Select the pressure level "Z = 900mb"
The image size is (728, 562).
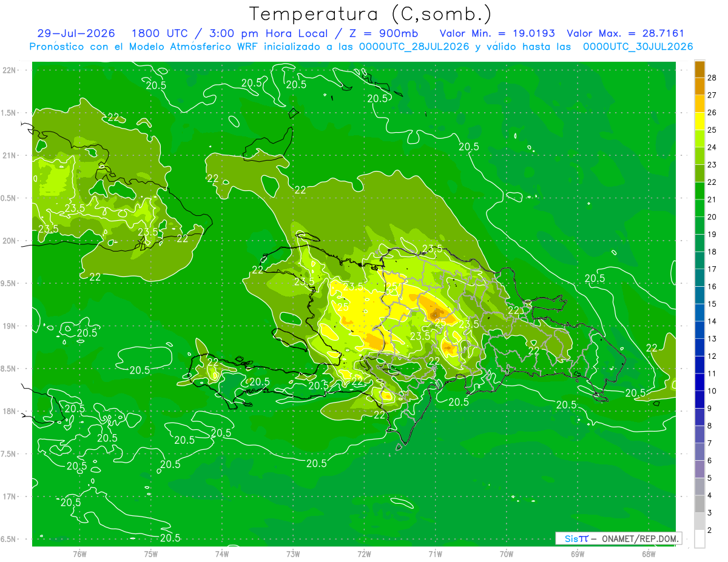click(x=383, y=33)
